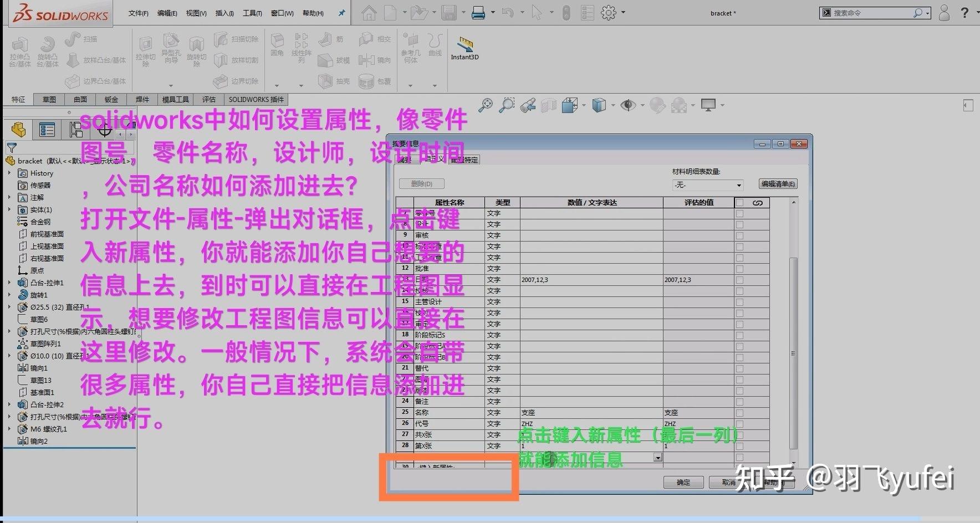Click the Hide/Show Items eye icon
Viewport: 980px width, 523px height.
(628, 105)
